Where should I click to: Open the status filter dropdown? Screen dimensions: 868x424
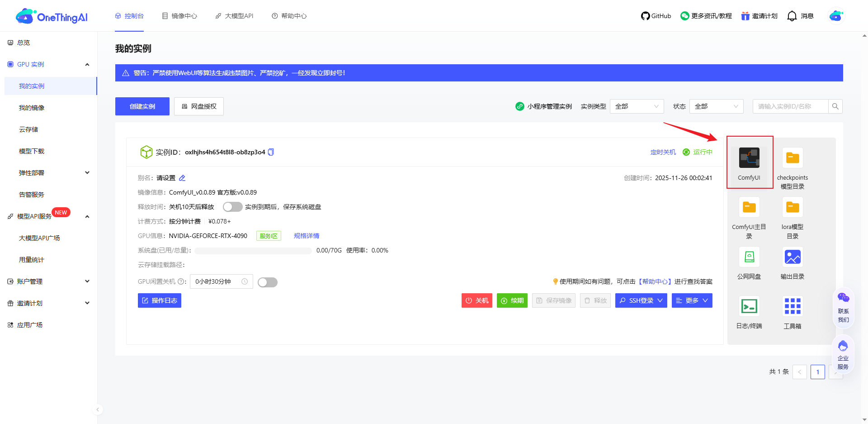click(716, 106)
